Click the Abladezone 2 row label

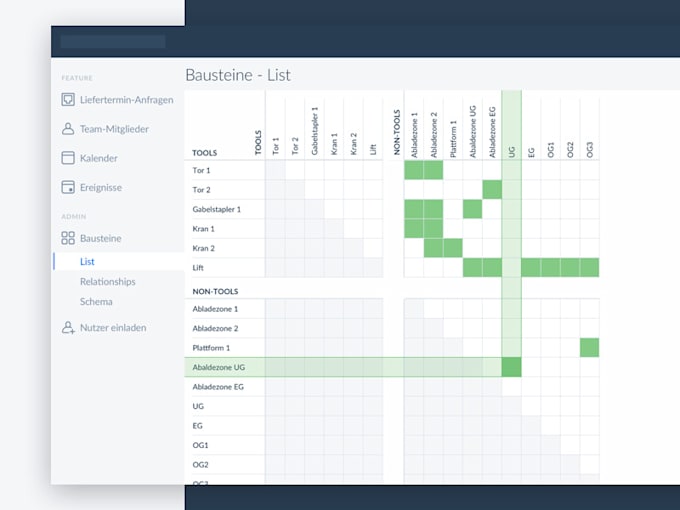tap(215, 329)
